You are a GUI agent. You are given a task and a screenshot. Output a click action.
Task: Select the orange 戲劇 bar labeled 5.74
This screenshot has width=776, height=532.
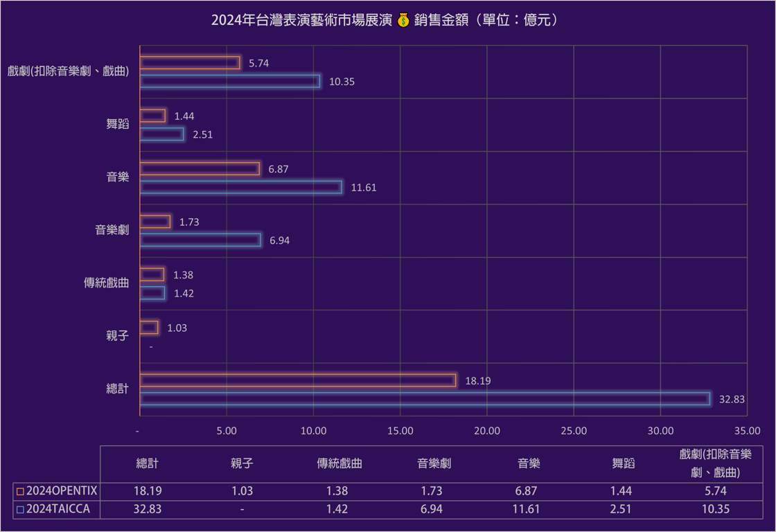point(190,63)
